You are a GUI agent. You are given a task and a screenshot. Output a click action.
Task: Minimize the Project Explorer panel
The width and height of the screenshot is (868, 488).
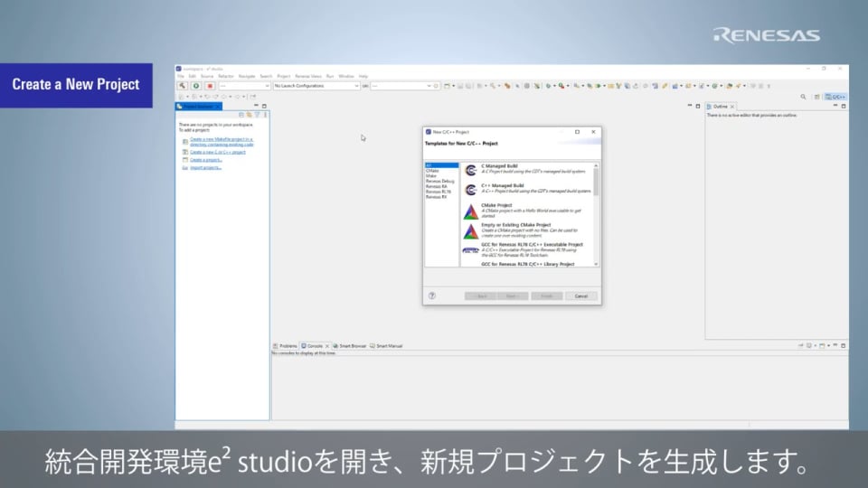pyautogui.click(x=256, y=106)
